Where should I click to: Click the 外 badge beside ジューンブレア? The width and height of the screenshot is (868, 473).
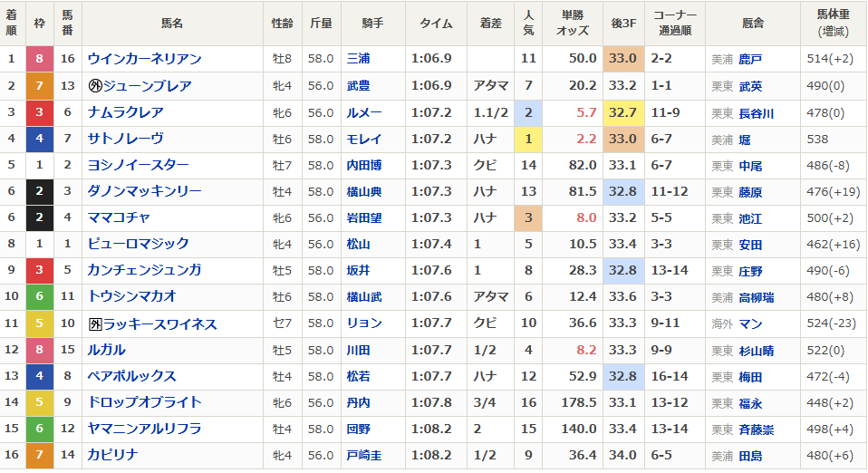point(95,86)
